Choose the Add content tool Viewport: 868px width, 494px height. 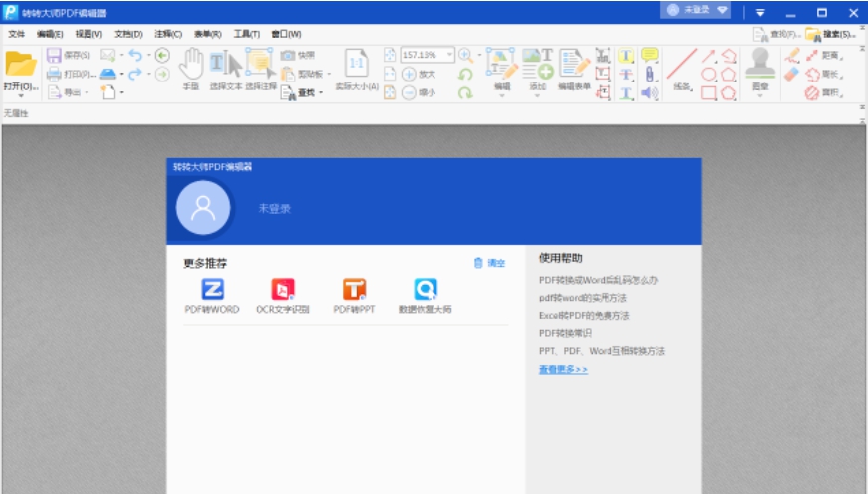pyautogui.click(x=538, y=67)
